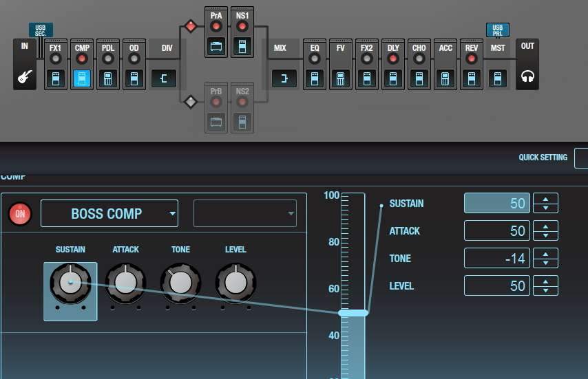Select the REV reverb pedal icon
The image size is (588, 379).
[472, 78]
